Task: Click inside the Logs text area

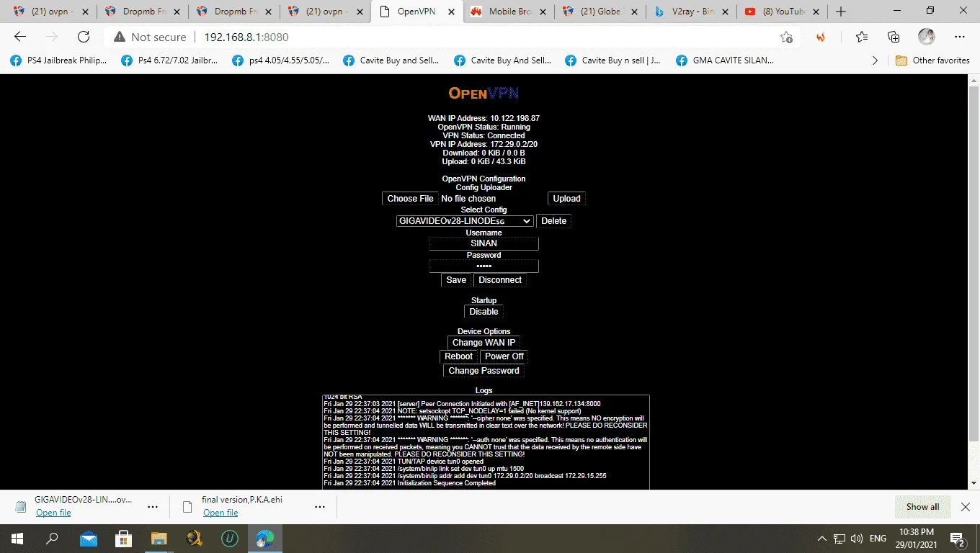Action: pos(486,442)
